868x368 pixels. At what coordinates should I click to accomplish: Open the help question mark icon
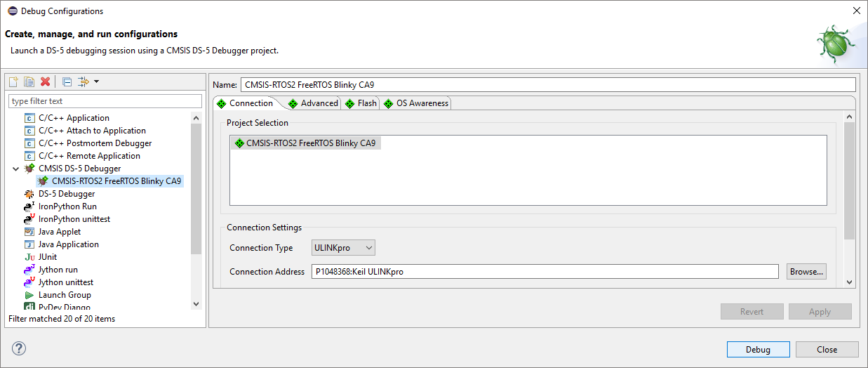click(x=19, y=349)
